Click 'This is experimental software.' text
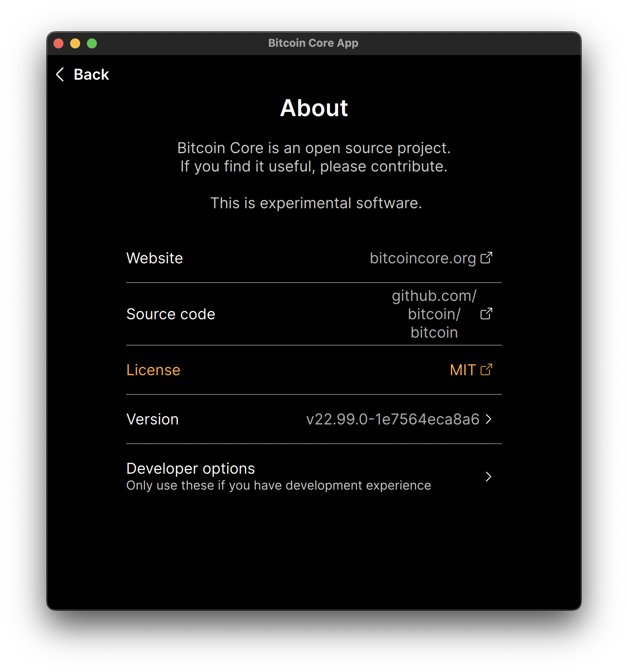Screen dimensions: 628x672 (x=316, y=203)
